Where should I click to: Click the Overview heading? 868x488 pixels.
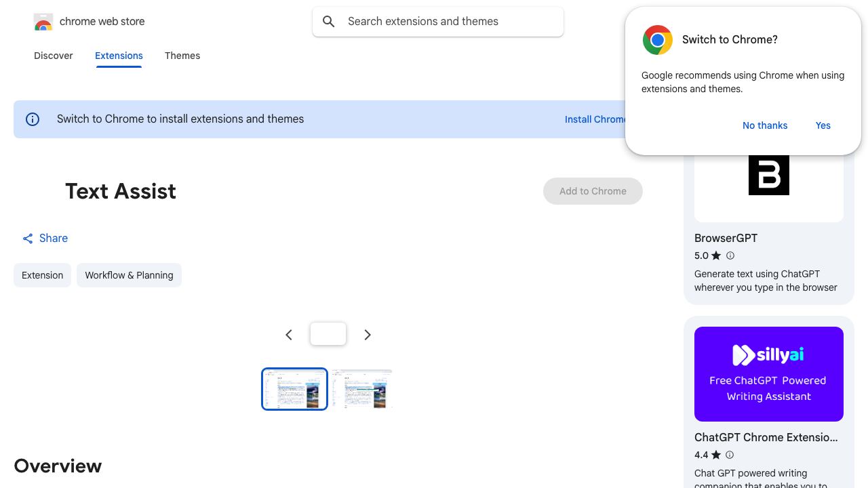(58, 466)
